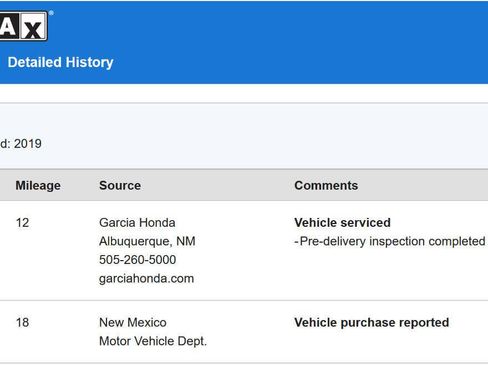Click the Source column header
This screenshot has width=488, height=366.
click(120, 185)
